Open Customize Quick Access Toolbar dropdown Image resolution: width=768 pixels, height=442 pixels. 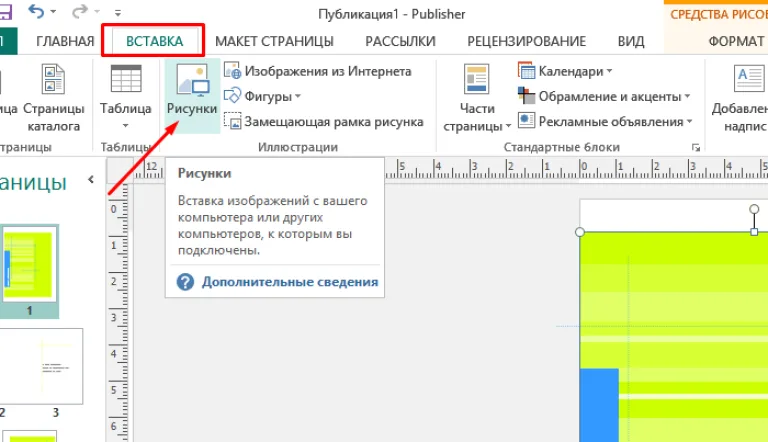coord(118,12)
